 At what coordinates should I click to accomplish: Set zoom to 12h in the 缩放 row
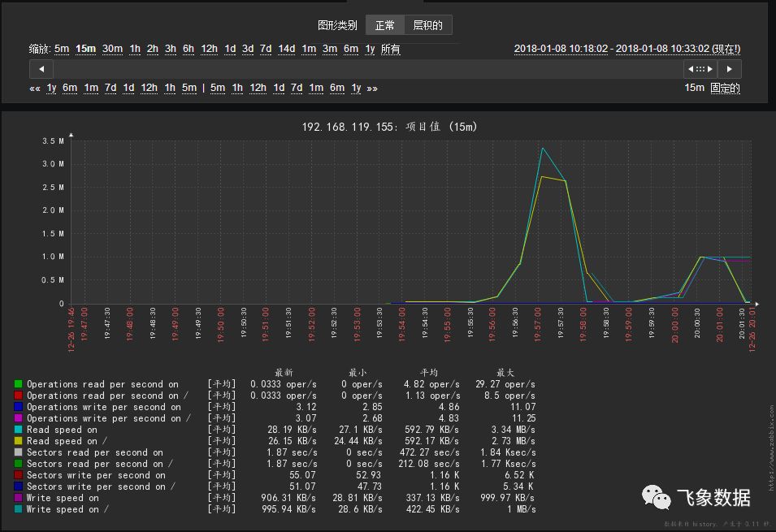(209, 49)
